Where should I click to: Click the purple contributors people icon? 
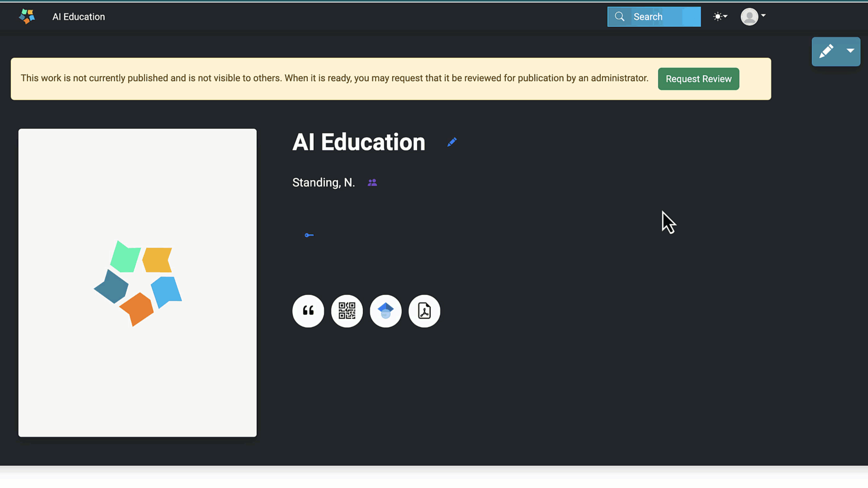pos(372,183)
